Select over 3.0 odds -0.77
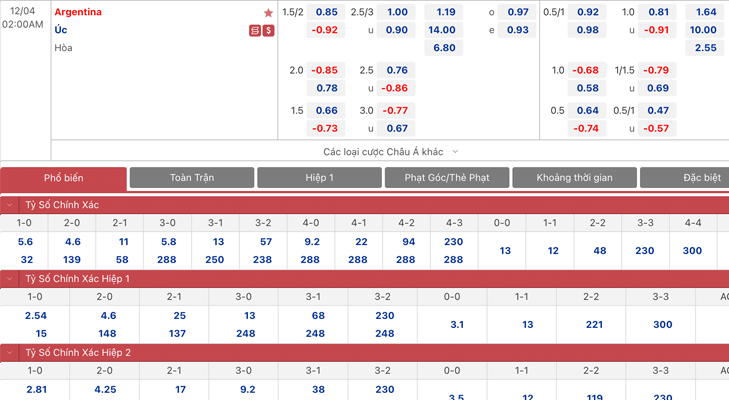Viewport: 729px width, 400px height. point(396,111)
